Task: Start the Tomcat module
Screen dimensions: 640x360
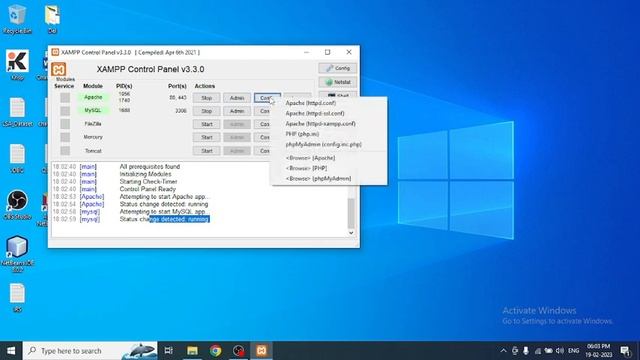Action: pos(207,151)
